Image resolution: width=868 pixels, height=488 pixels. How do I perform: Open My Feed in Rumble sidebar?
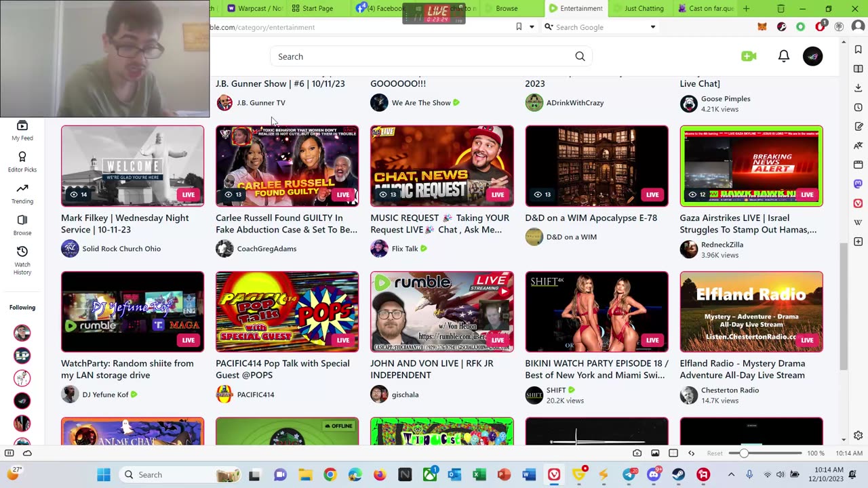pyautogui.click(x=22, y=130)
